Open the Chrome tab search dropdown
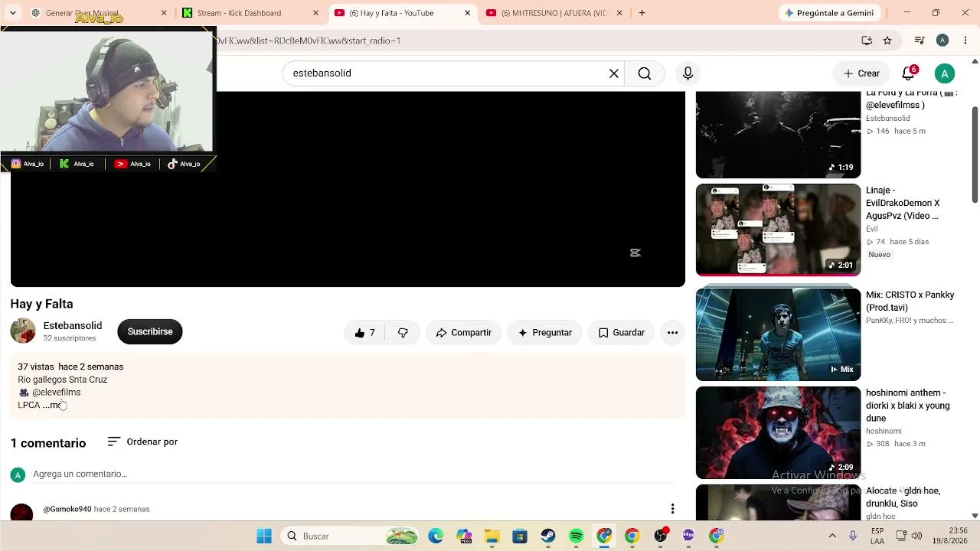Viewport: 980px width, 551px height. (12, 13)
